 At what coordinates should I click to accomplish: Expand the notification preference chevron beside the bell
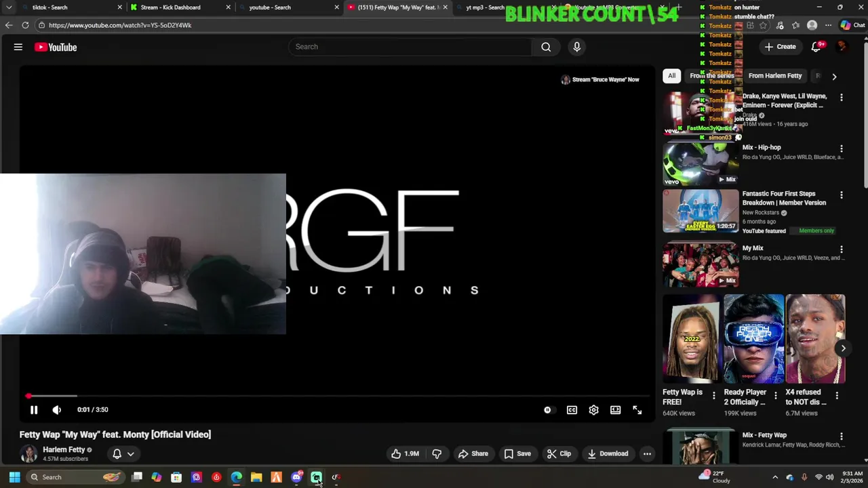(131, 454)
